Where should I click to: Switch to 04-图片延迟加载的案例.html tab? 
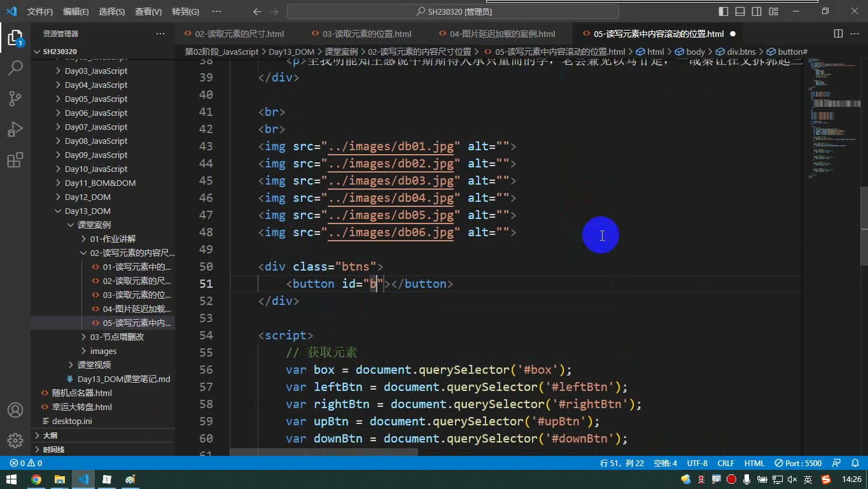(502, 34)
